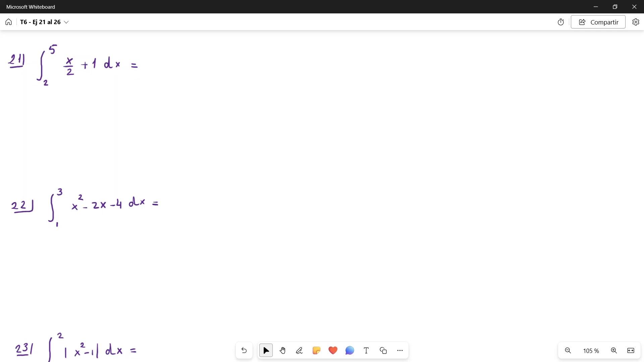The height and width of the screenshot is (362, 644).
Task: Open more toolbar options ellipsis
Action: 400,351
